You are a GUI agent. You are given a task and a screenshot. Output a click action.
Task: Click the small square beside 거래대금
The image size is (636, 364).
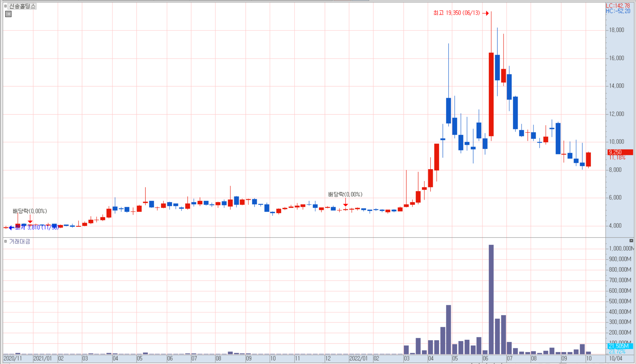pos(5,241)
